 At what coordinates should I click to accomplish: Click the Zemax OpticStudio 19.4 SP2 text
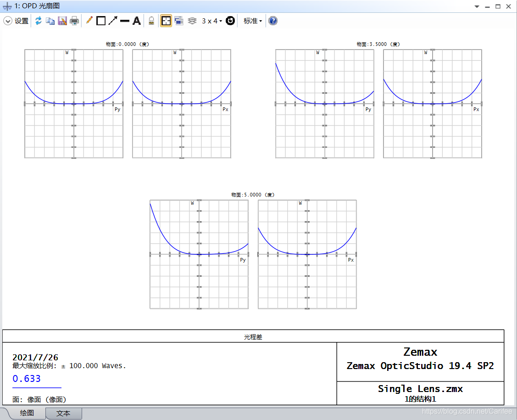click(x=420, y=365)
